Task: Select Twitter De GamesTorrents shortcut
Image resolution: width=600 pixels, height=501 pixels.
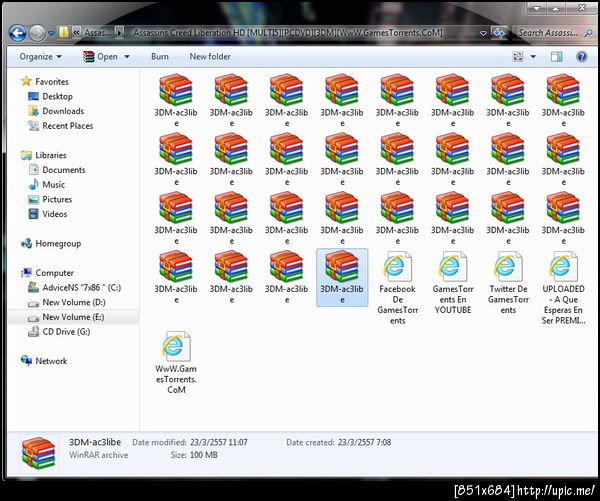Action: (508, 282)
